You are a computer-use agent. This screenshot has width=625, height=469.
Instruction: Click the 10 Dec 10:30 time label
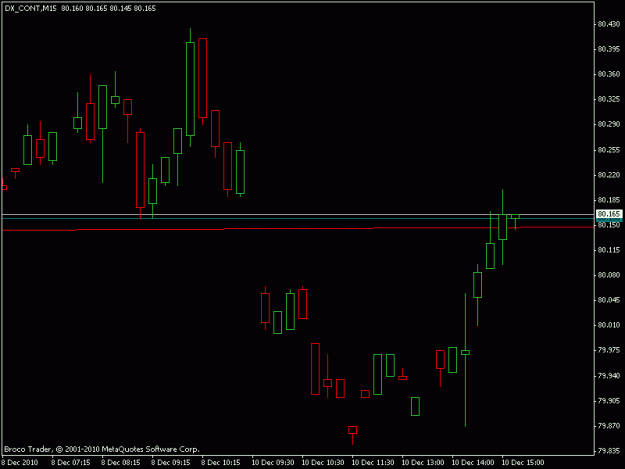[323, 463]
